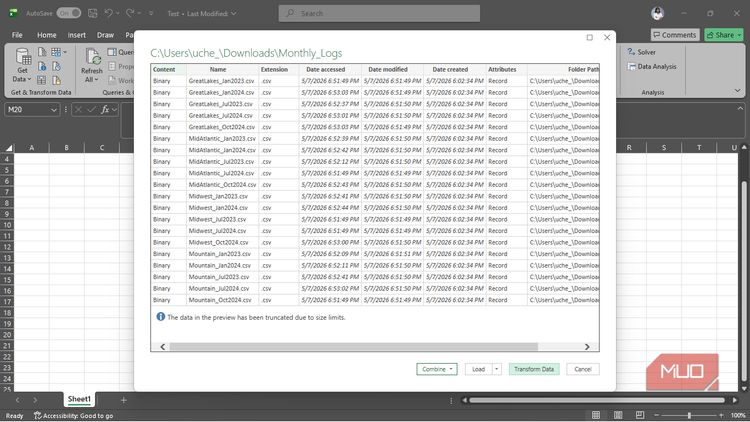Image resolution: width=750 pixels, height=422 pixels.
Task: Switch to the Draw ribbon tab
Action: pyautogui.click(x=105, y=35)
